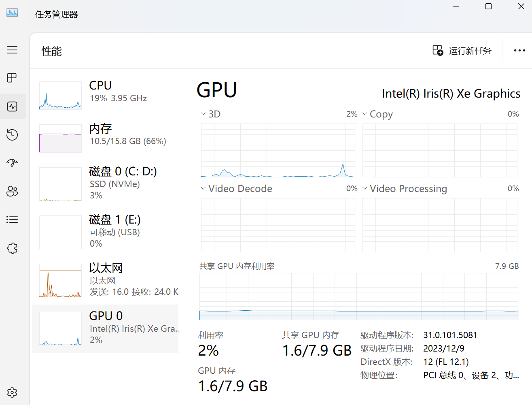Click the 任务管理器 window title
This screenshot has width=532, height=405.
56,15
